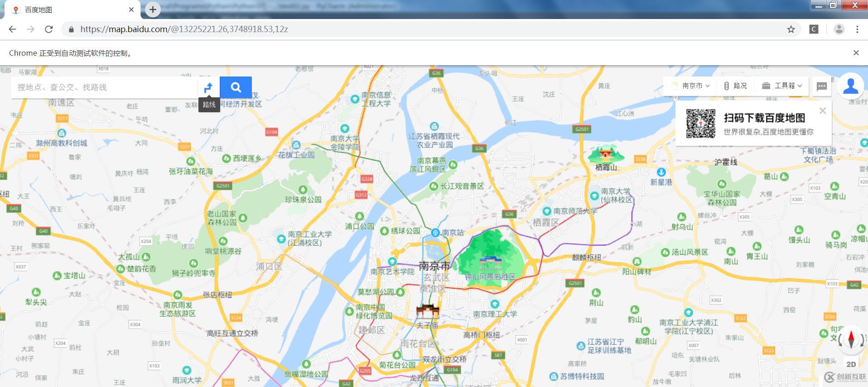This screenshot has height=387, width=868.
Task: Click the 夫子庙 temple gate icon
Action: pos(428,312)
